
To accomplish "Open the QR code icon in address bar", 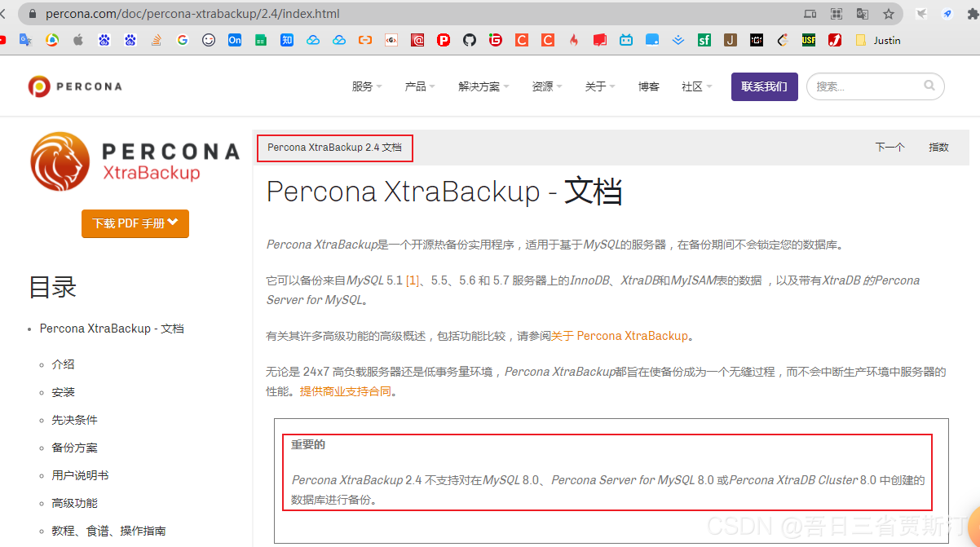I will [836, 14].
